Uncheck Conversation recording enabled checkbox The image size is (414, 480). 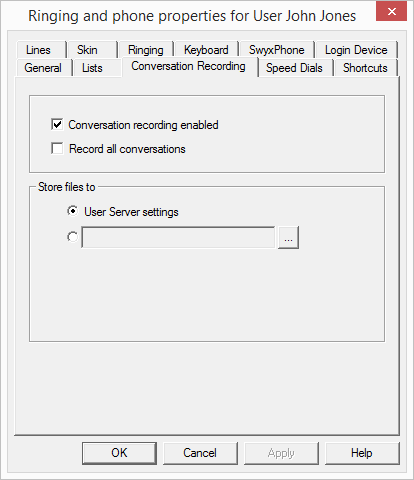57,125
